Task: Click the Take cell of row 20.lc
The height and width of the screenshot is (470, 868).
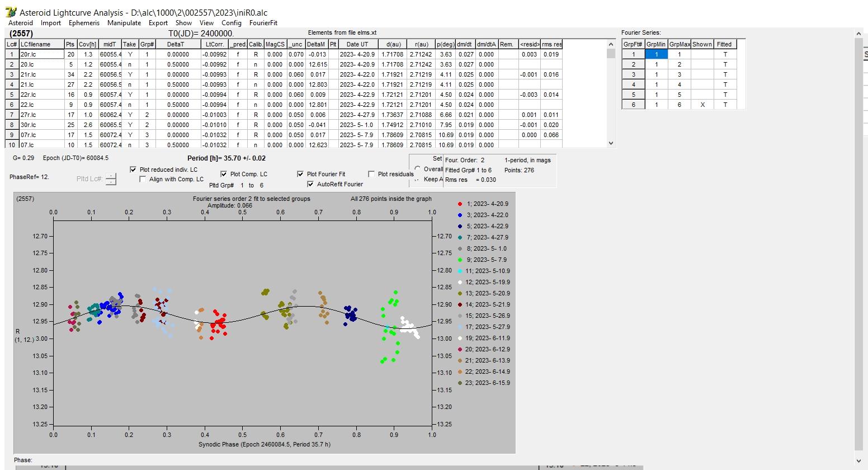Action: click(129, 64)
